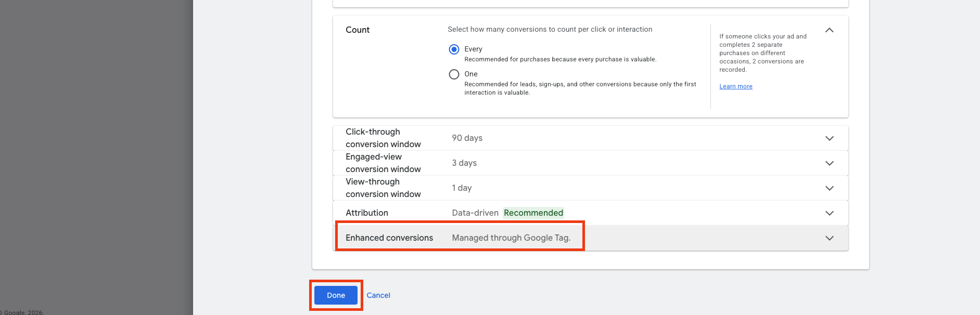
Task: Expand Enhanced conversions chevron
Action: 830,238
